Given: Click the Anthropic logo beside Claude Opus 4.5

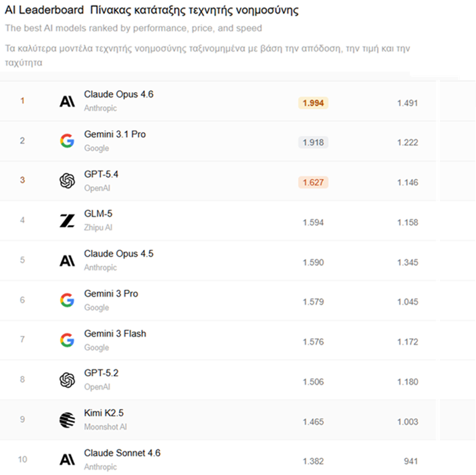Looking at the screenshot, I should coord(67,261).
